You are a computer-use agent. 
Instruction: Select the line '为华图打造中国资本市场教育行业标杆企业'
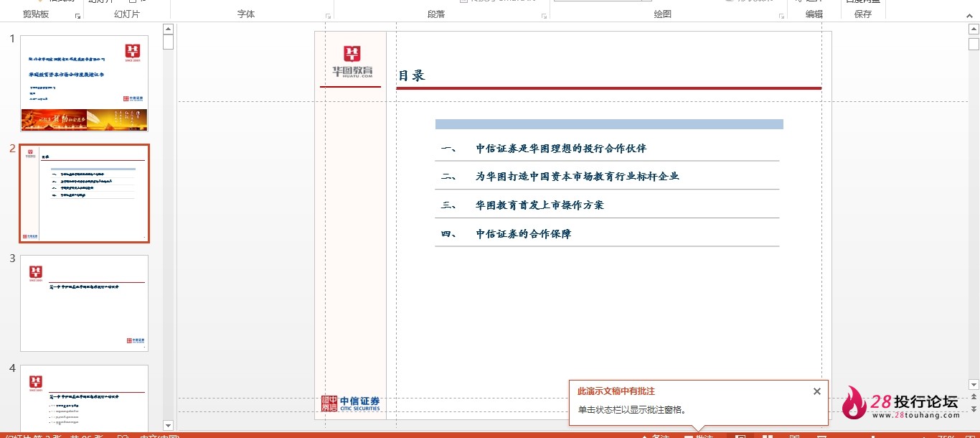point(578,176)
